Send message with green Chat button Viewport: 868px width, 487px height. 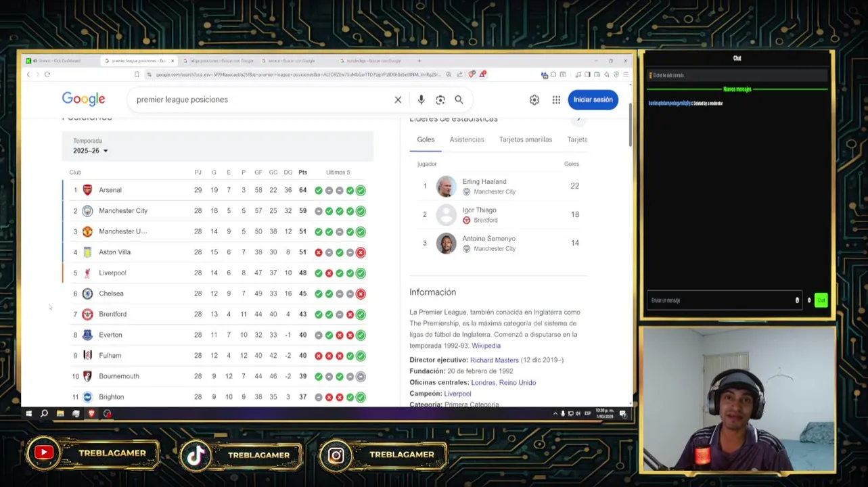pyautogui.click(x=821, y=300)
